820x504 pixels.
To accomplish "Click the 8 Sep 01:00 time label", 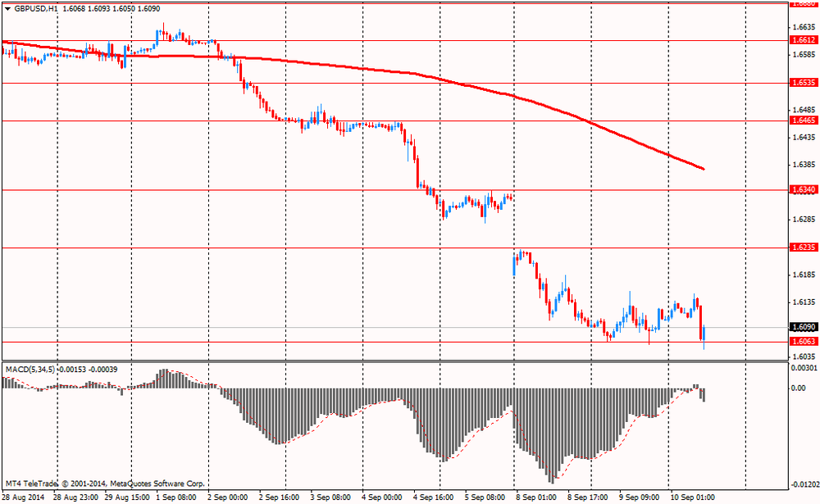I will tap(536, 497).
